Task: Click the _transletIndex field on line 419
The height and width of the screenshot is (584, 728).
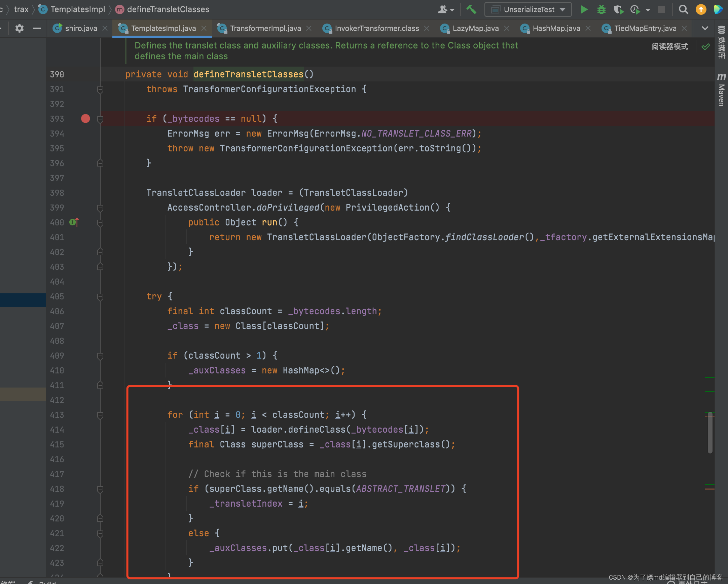Action: point(246,503)
